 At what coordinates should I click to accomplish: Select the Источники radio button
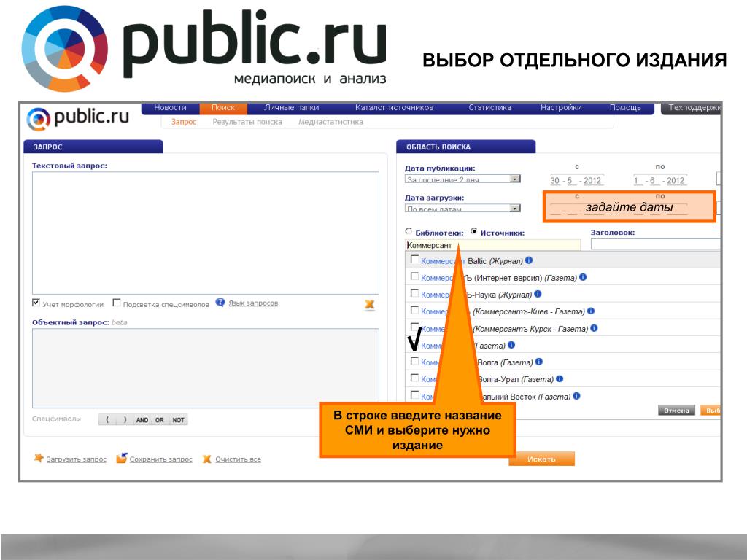click(473, 231)
